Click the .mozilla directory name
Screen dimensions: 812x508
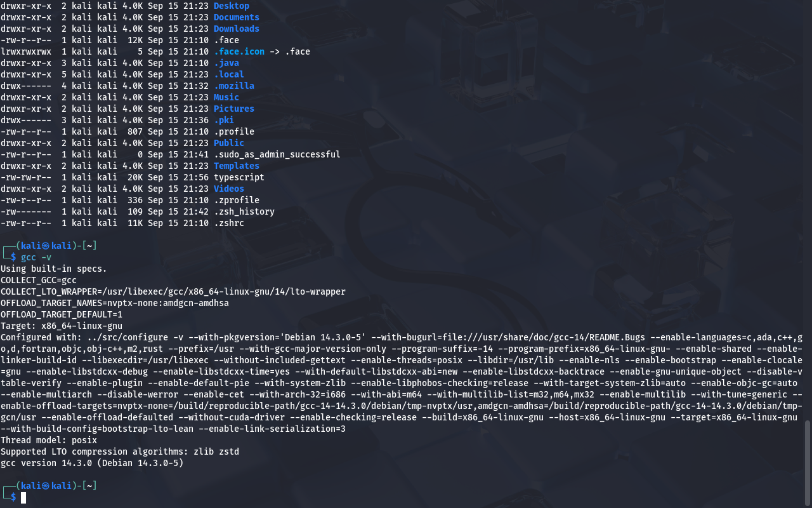tap(234, 86)
